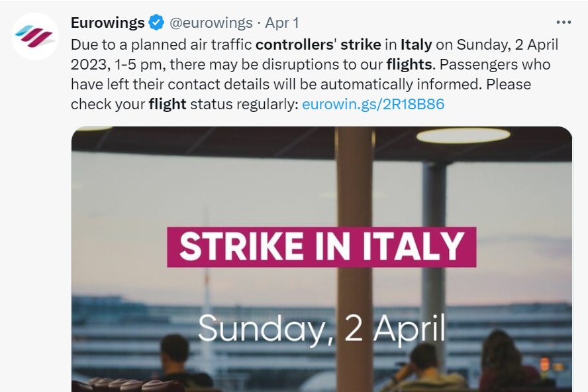Click the bold word "flights" in tweet
Image resolution: width=588 pixels, height=392 pixels.
[x=409, y=65]
